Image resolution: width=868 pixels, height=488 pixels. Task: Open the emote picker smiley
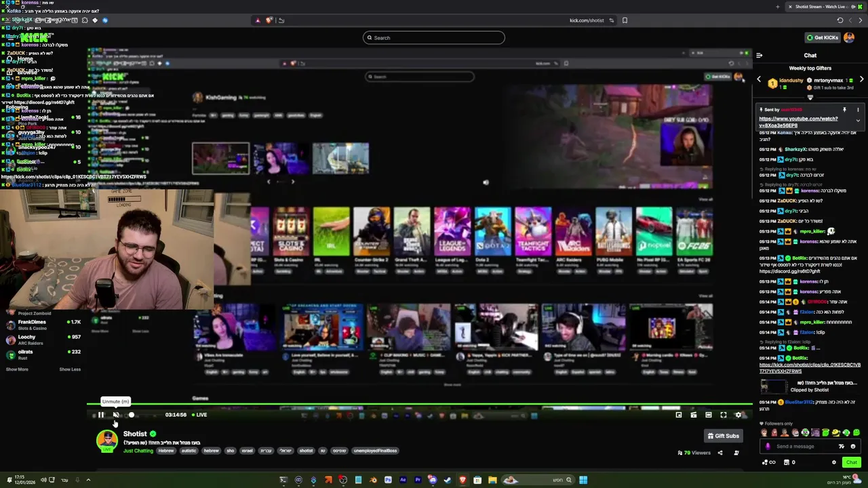click(x=853, y=446)
